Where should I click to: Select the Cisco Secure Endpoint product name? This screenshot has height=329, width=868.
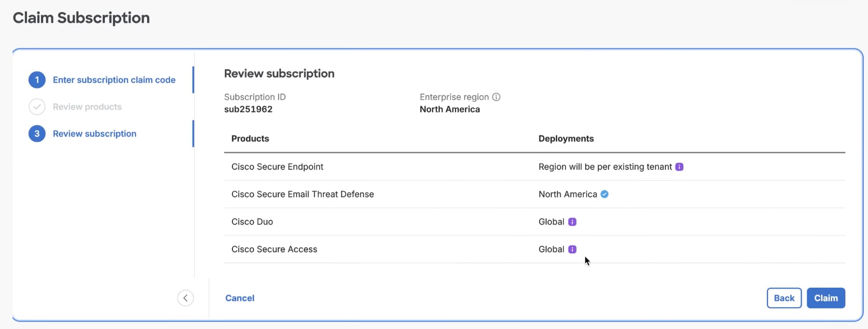pyautogui.click(x=277, y=167)
